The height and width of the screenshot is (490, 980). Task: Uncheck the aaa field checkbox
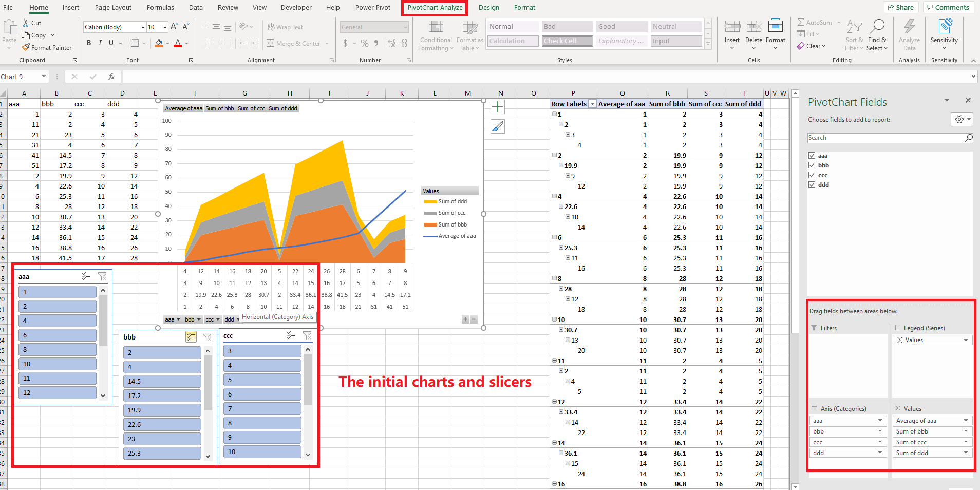[812, 156]
